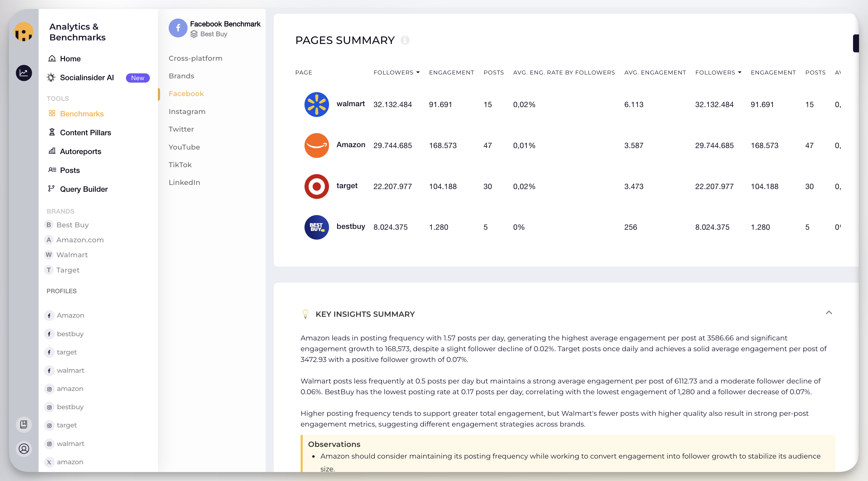
Task: Go to Content Pillars tool
Action: tap(85, 133)
